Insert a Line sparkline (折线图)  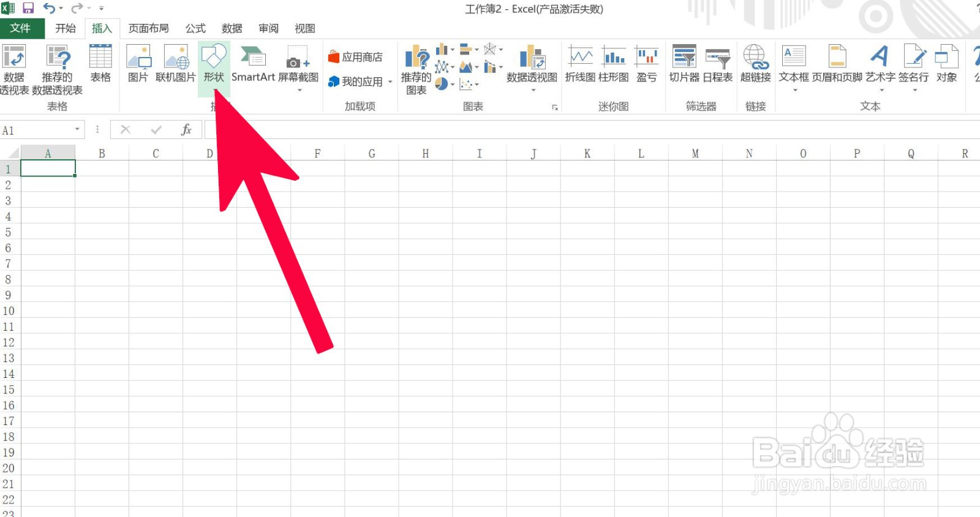pos(580,64)
